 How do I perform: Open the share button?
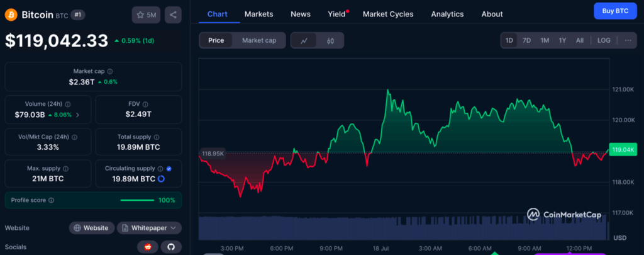click(x=174, y=15)
